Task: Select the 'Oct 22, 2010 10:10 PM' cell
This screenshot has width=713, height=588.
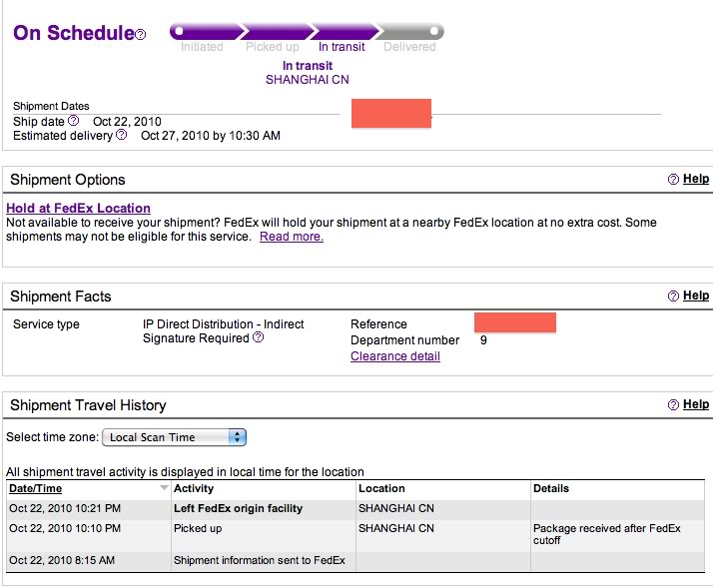Action: pyautogui.click(x=65, y=528)
